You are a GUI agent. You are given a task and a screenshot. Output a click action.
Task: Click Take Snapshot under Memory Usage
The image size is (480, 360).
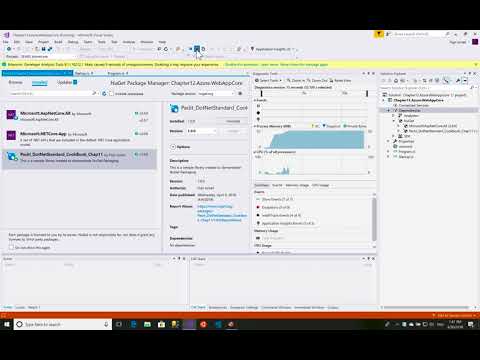pyautogui.click(x=270, y=238)
